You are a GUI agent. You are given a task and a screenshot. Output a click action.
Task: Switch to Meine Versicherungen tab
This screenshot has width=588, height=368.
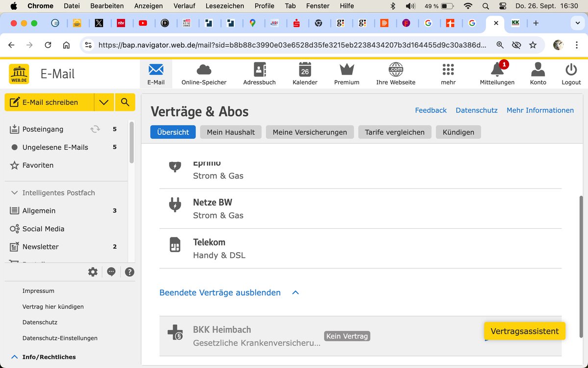(310, 132)
